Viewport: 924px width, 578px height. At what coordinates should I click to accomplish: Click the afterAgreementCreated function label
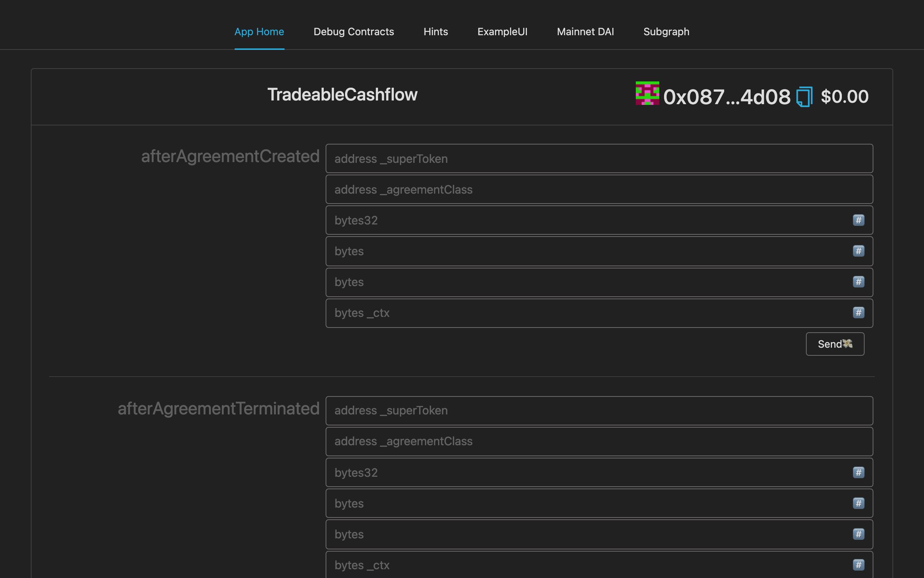click(x=230, y=156)
